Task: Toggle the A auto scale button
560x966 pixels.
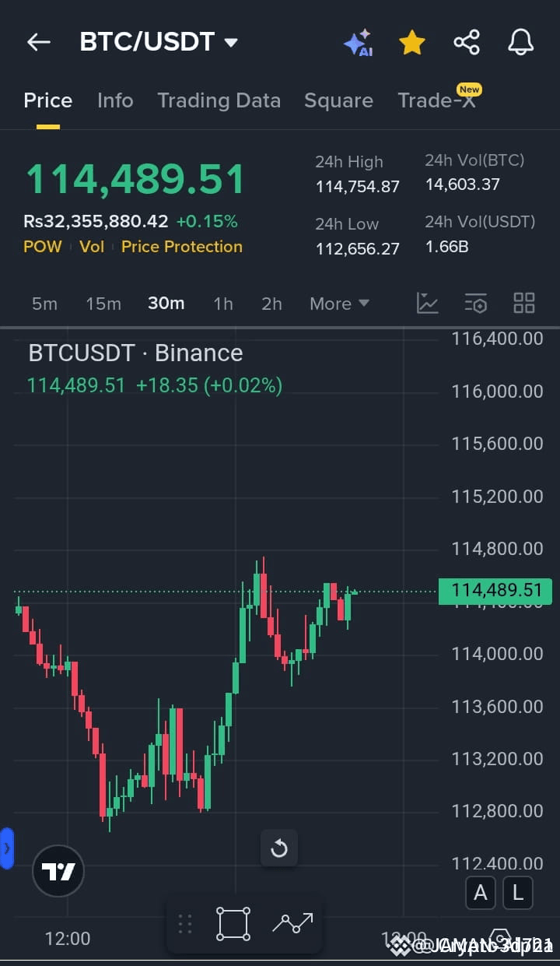Action: 481,892
